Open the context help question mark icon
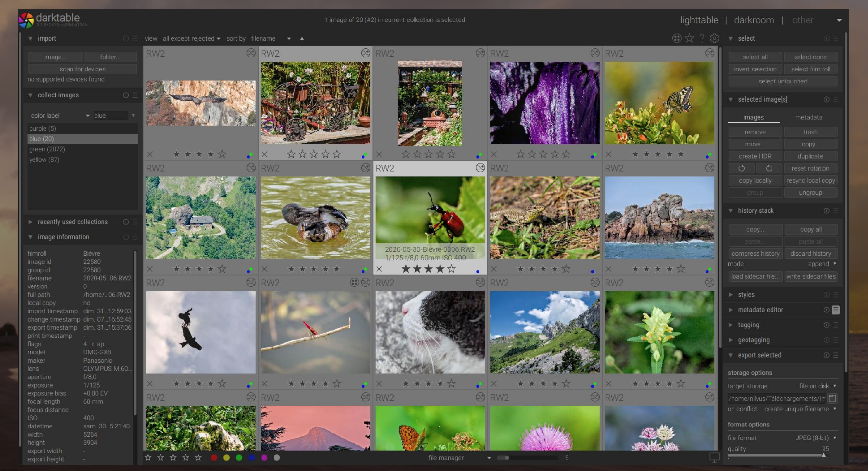868x471 pixels. 702,38
